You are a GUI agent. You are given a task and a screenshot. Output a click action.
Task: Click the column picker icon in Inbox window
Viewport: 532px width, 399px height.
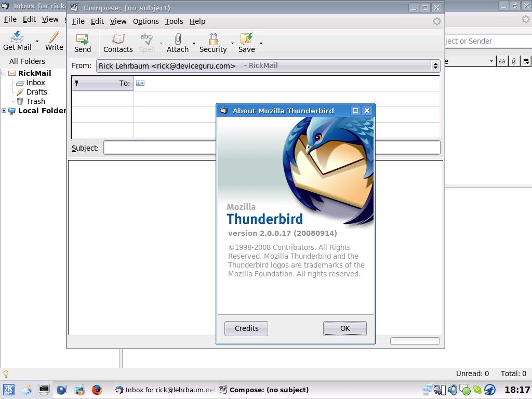pos(526,61)
